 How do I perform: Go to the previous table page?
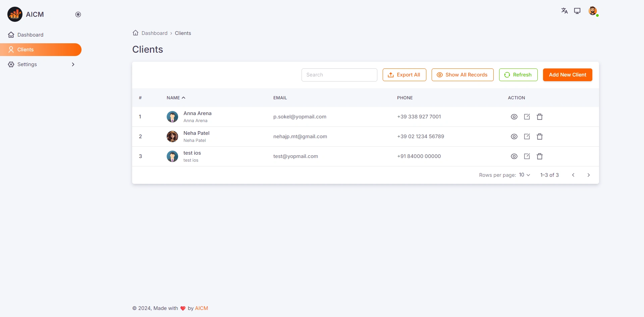[x=573, y=175]
